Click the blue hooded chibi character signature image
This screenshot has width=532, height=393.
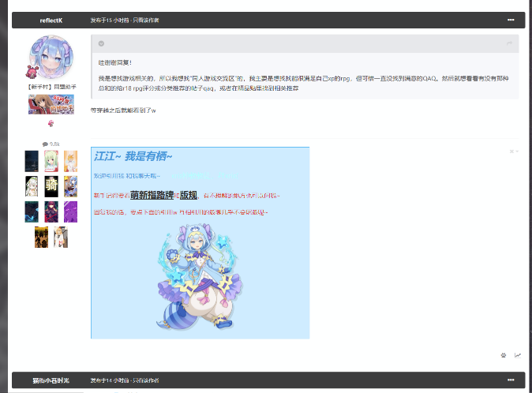click(200, 276)
